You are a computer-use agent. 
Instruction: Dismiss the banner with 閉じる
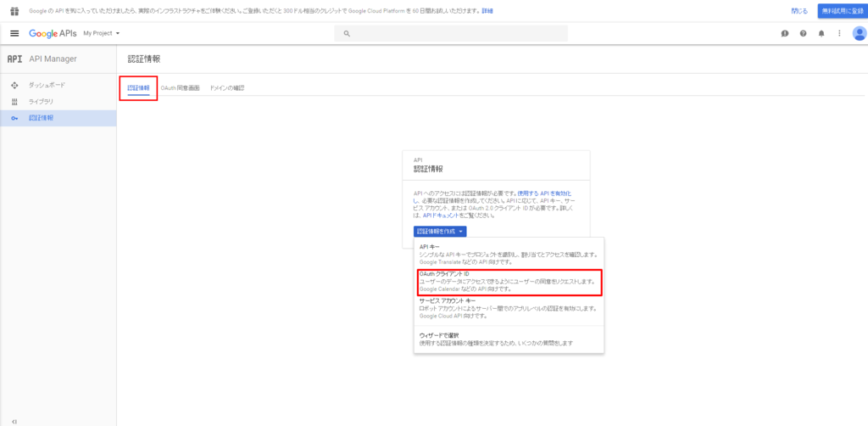pos(799,11)
